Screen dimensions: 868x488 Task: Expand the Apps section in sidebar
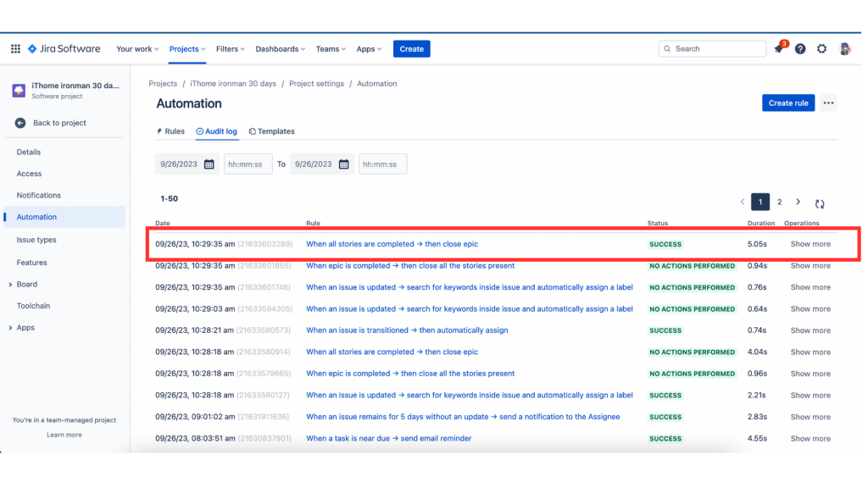pos(10,328)
